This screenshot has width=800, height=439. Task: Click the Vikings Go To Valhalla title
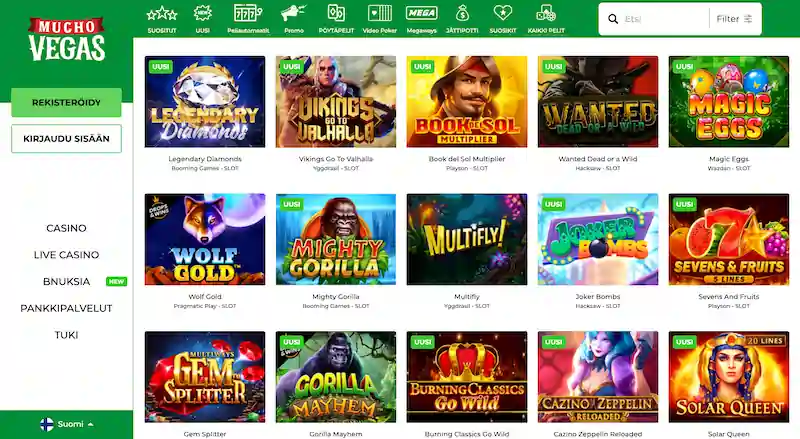336,159
